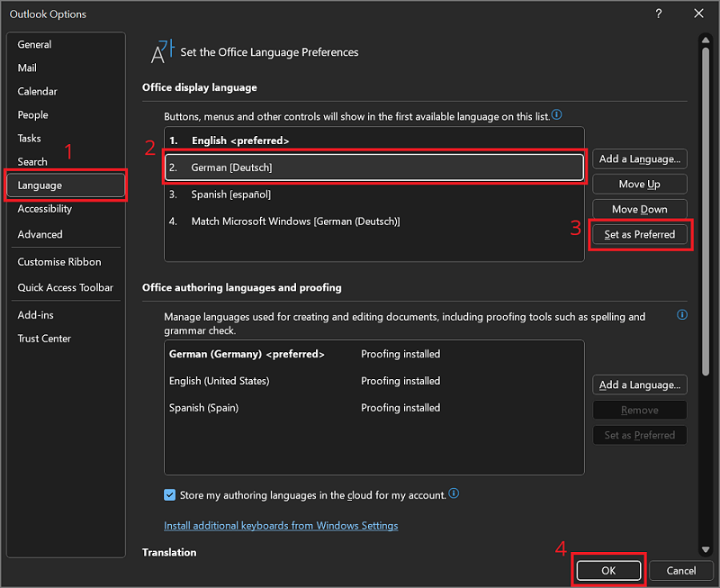The width and height of the screenshot is (720, 588).
Task: Click the greyed-out authoring Remove button
Action: (640, 411)
